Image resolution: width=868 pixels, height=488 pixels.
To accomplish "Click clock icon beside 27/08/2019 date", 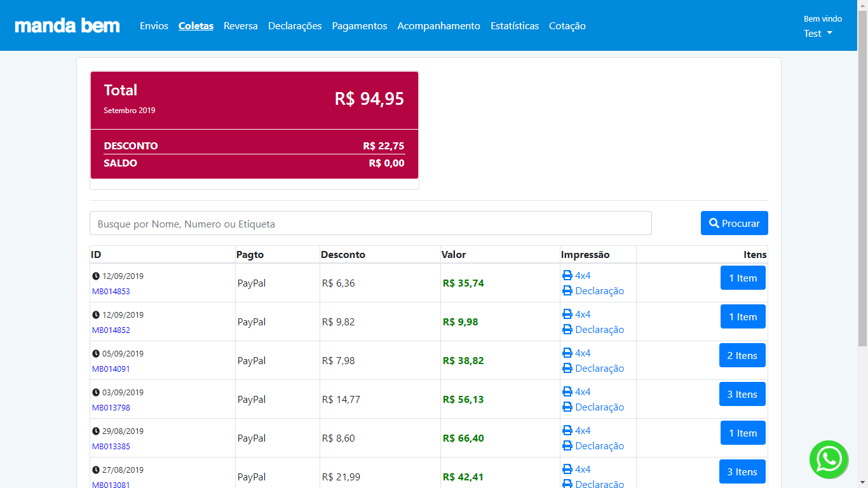I will coord(96,470).
